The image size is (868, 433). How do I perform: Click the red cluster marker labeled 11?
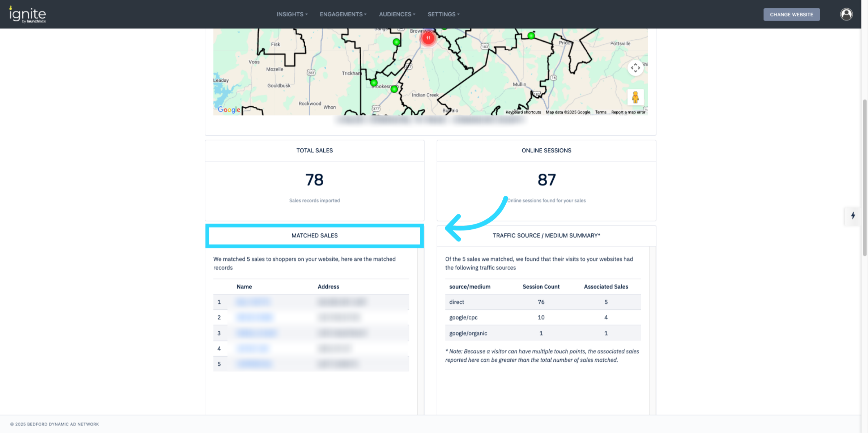(428, 38)
